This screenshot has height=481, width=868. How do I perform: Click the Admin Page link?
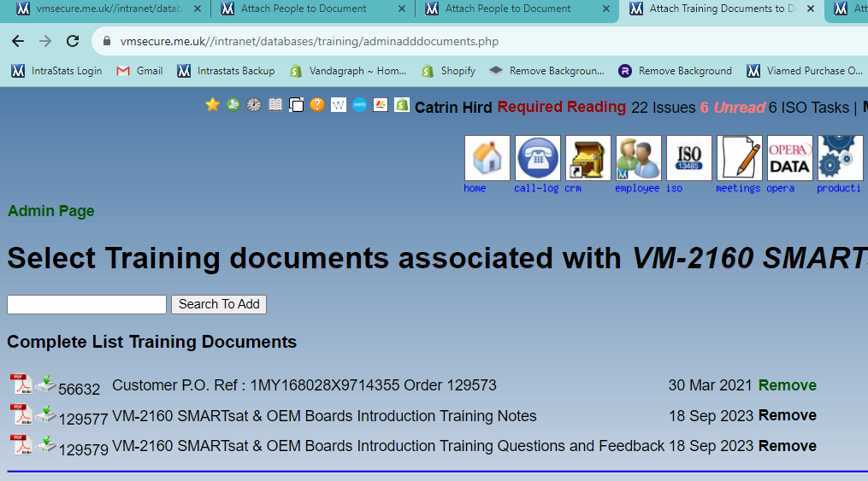coord(51,211)
